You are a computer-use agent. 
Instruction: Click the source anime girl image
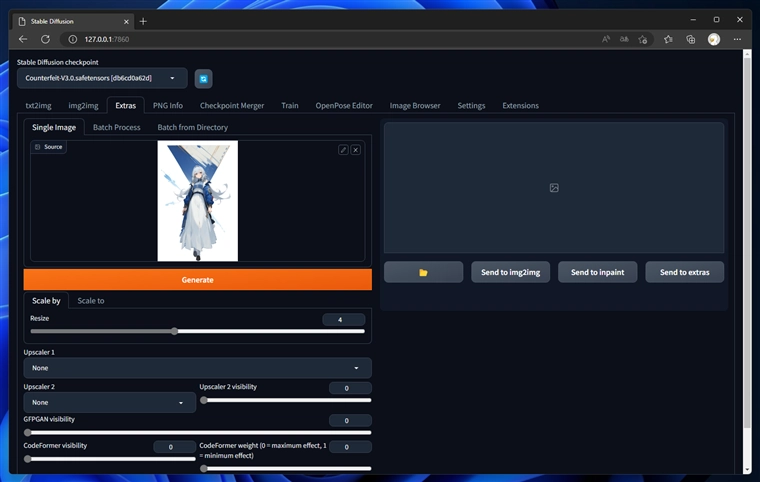197,201
